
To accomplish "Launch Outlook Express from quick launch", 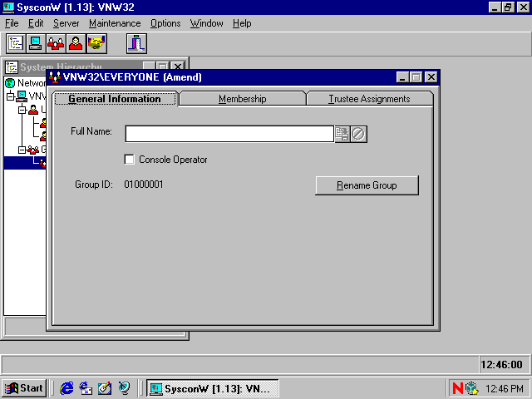I will 86,388.
